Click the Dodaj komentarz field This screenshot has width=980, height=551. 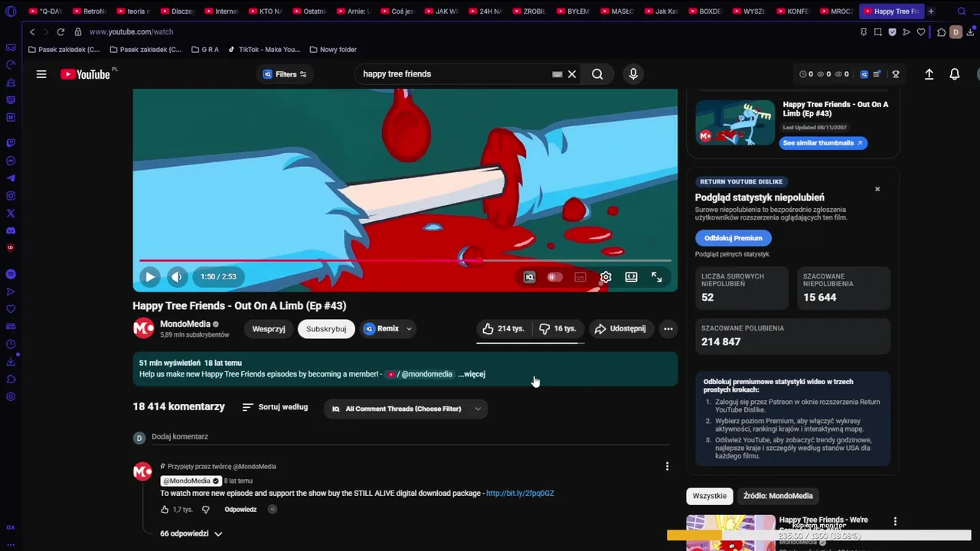tap(410, 437)
